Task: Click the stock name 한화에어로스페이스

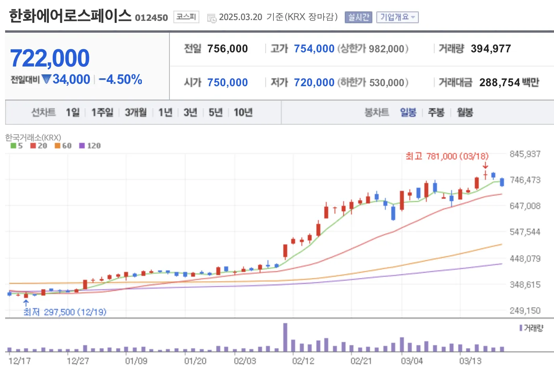Action: [x=70, y=16]
